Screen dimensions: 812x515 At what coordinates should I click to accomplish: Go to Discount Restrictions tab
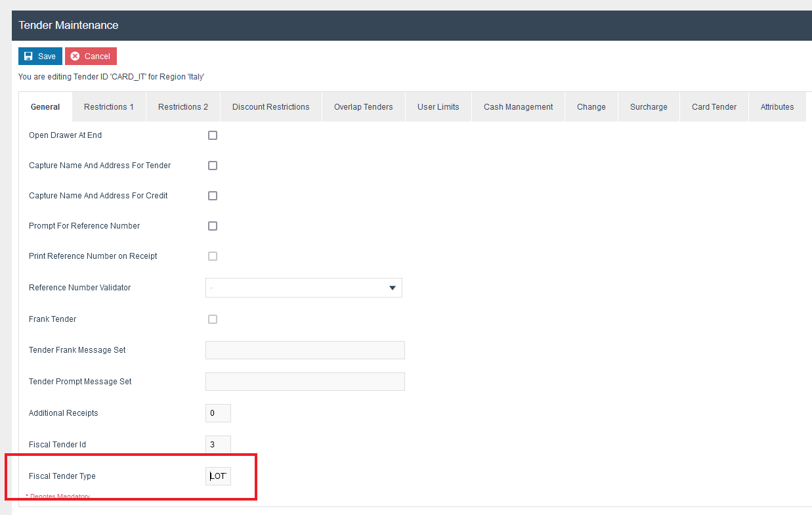[x=270, y=107]
